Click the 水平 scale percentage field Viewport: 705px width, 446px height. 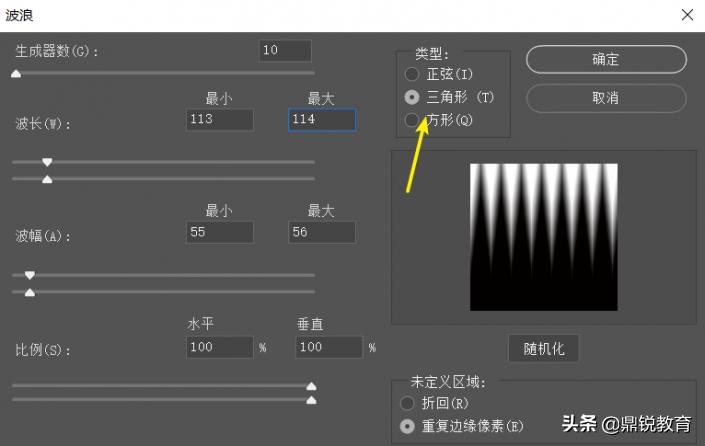coord(220,347)
